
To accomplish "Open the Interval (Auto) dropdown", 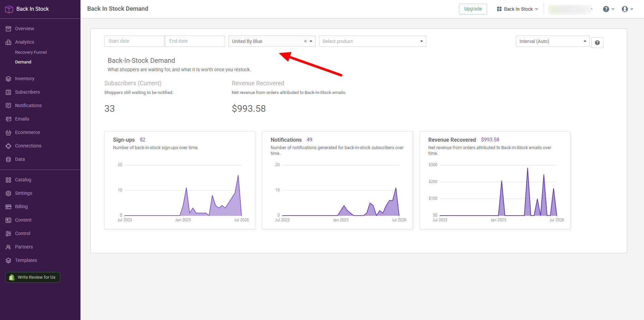I will (x=552, y=41).
